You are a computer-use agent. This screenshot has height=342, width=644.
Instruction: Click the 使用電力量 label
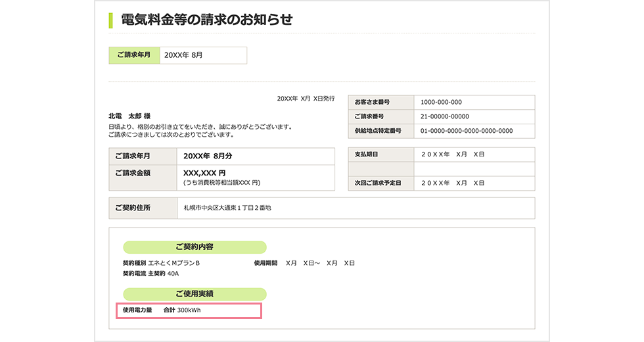[x=137, y=310]
